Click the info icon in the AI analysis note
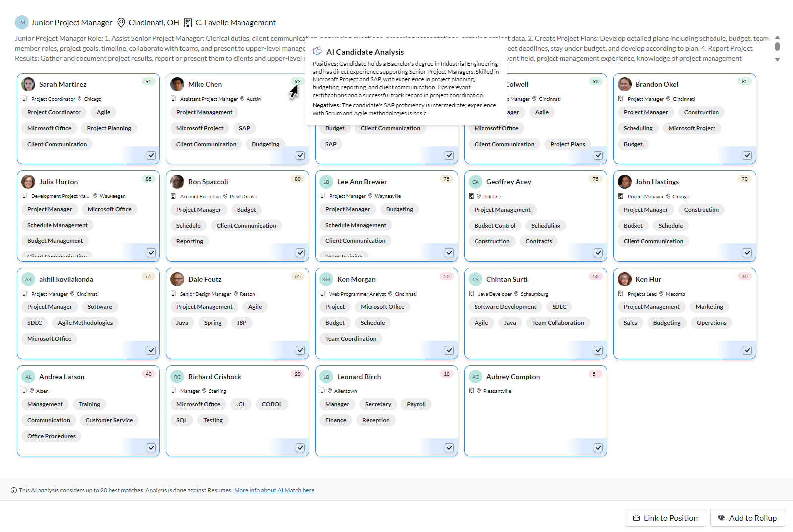 14,490
